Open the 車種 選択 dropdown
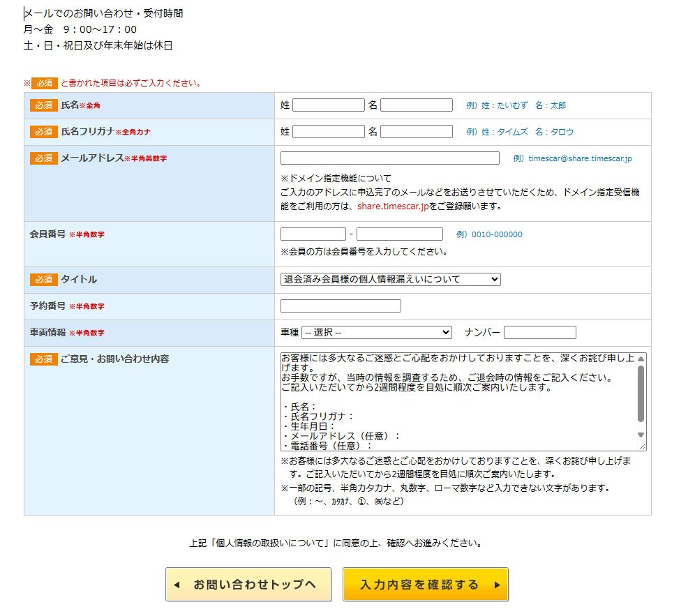Screen dimensions: 695x616 (377, 332)
